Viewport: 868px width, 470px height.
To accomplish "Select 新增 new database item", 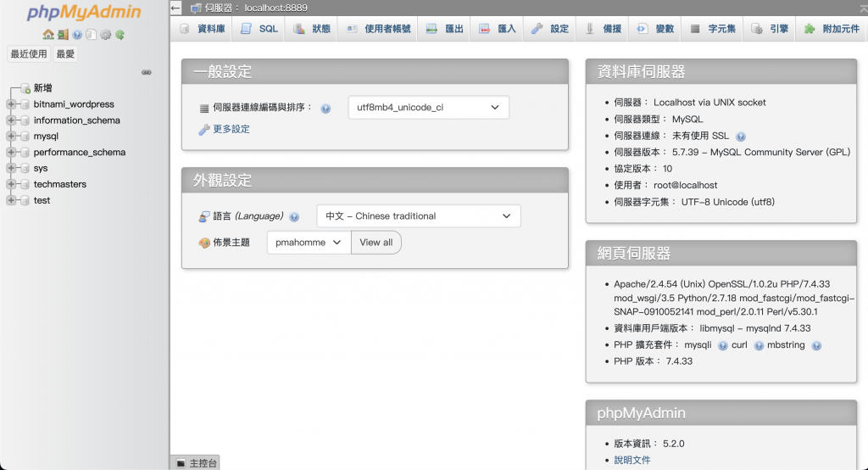I will pos(42,88).
